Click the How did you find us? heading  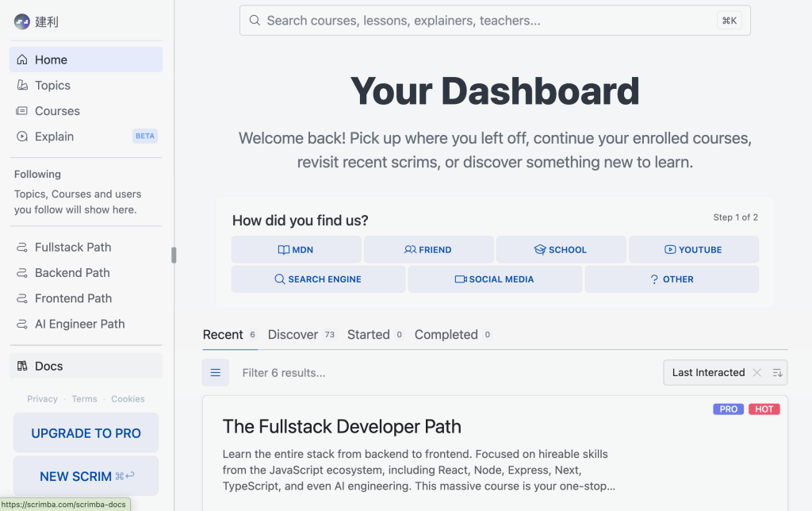301,221
